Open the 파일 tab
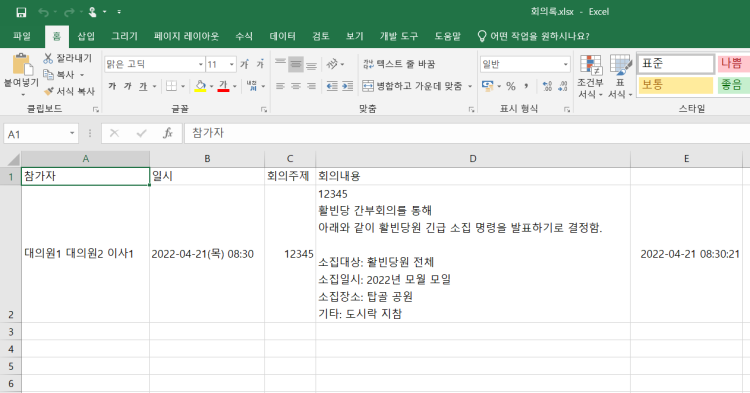Viewport: 750px width, 393px height. tap(22, 36)
